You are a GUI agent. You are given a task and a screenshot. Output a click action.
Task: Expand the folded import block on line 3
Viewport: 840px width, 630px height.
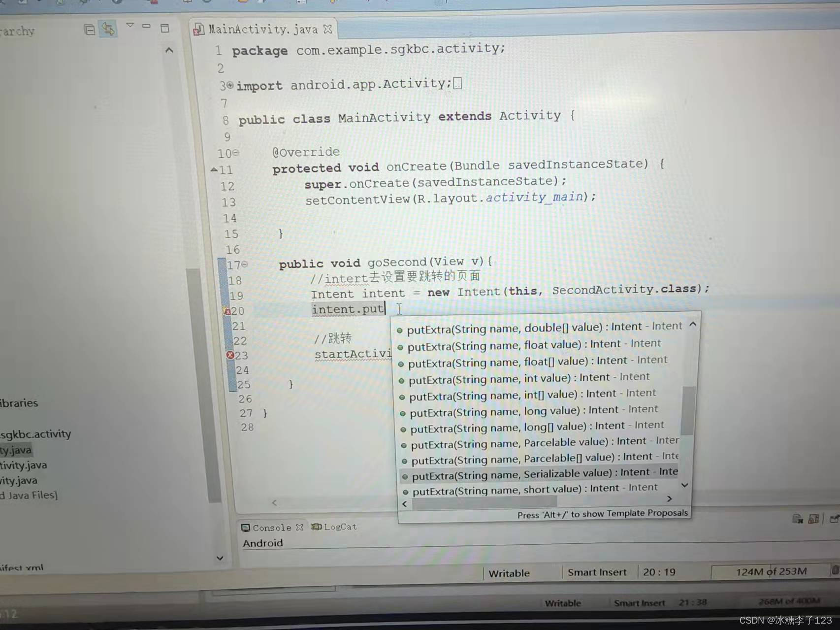[x=230, y=85]
